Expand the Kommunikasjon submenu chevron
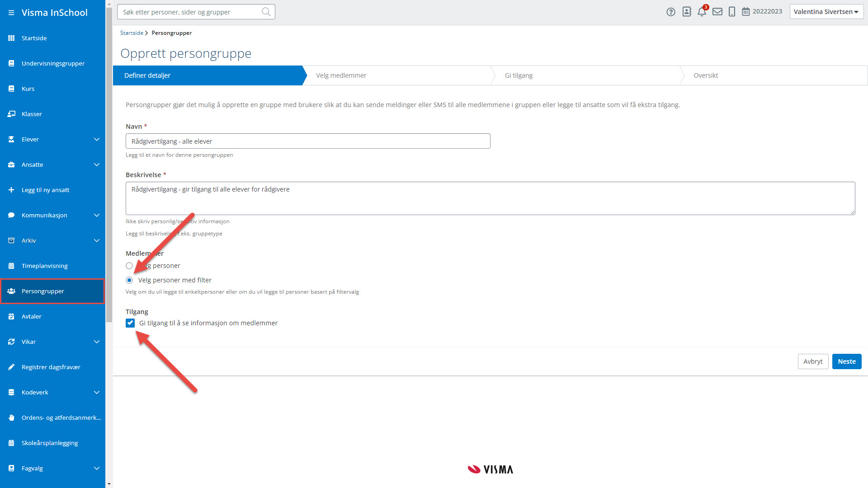This screenshot has width=868, height=488. (97, 215)
